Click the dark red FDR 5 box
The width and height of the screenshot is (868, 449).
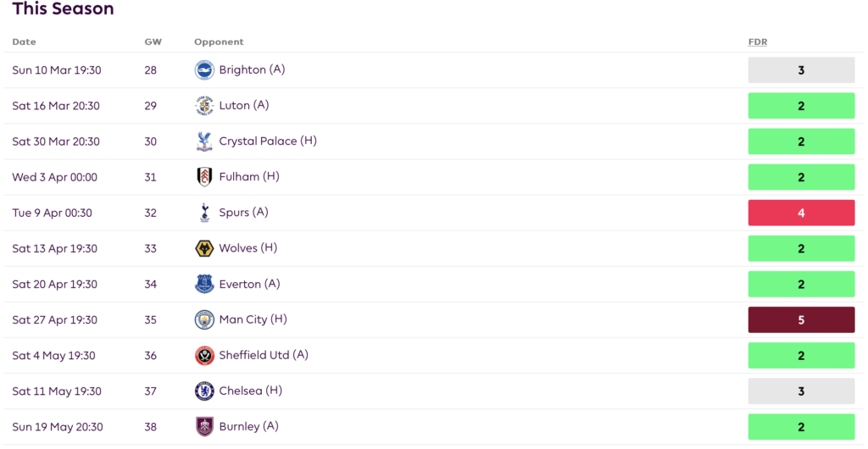(801, 320)
